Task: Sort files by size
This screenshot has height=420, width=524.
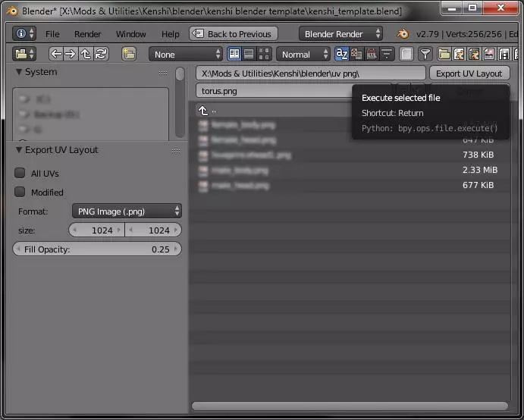Action: [387, 54]
